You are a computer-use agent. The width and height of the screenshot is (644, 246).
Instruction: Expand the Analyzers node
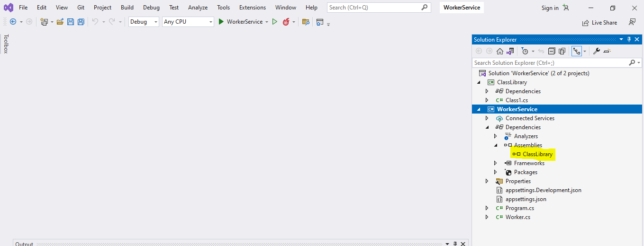click(495, 136)
